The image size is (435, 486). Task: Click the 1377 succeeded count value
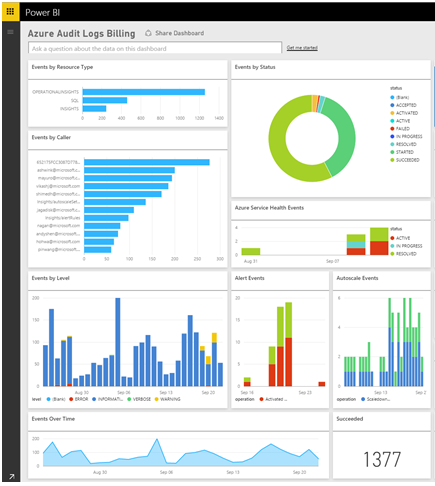point(382,459)
